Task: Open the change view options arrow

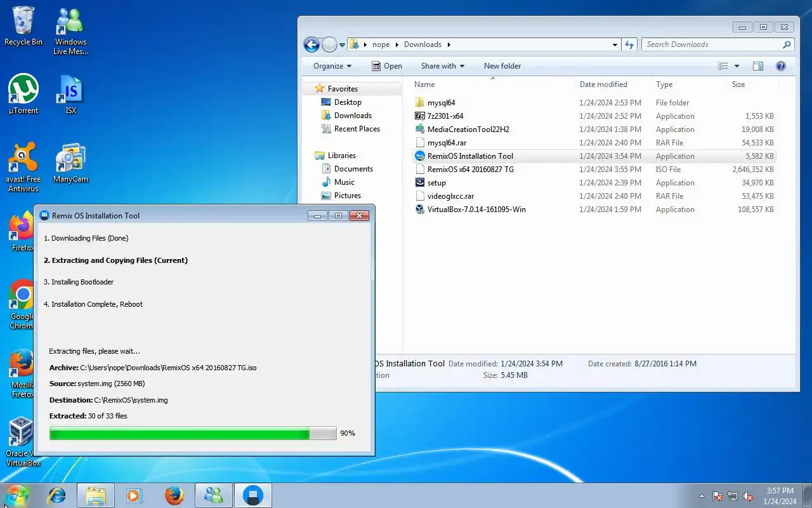Action: point(737,66)
